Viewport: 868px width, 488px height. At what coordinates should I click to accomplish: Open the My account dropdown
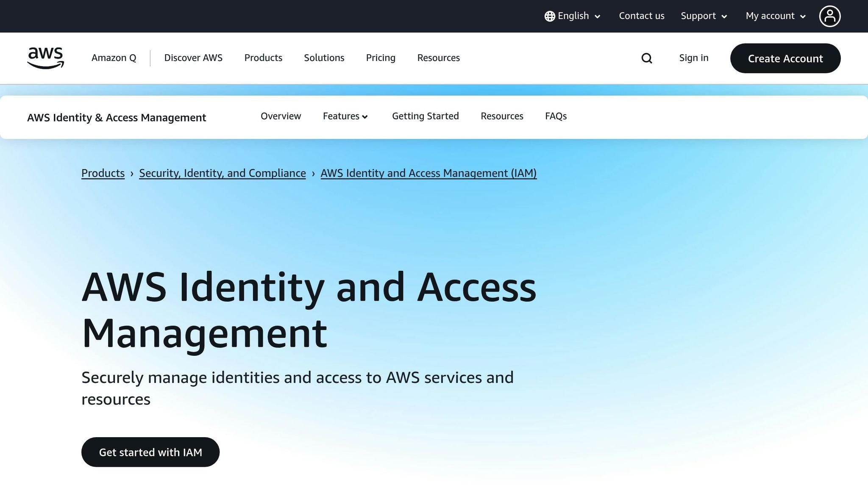(x=776, y=16)
